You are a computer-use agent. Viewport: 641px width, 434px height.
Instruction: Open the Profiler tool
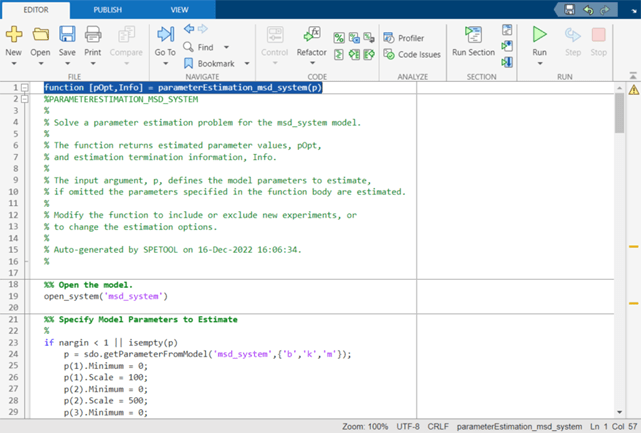(407, 38)
